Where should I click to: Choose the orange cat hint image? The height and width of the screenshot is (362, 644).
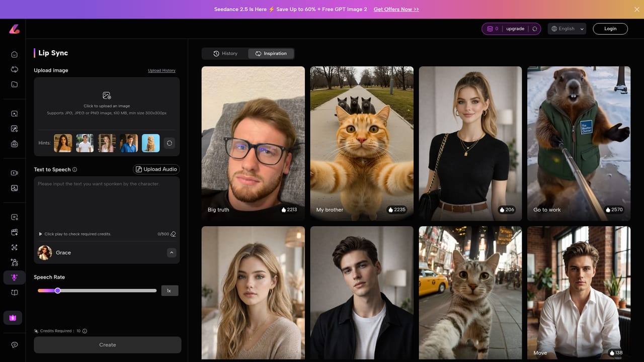point(150,143)
